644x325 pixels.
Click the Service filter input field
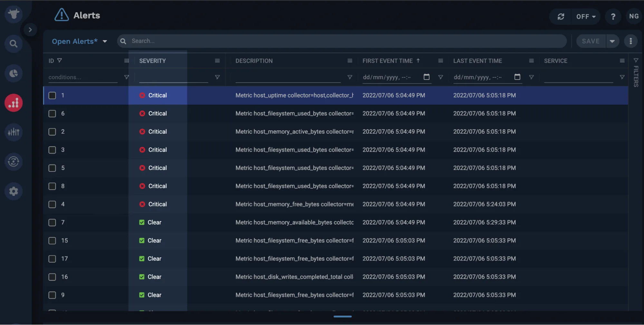pos(578,77)
